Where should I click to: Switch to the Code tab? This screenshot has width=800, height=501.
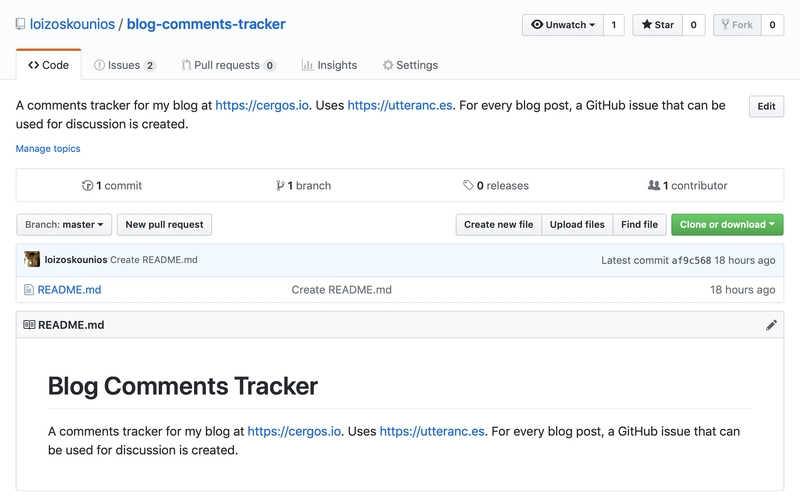pyautogui.click(x=48, y=65)
